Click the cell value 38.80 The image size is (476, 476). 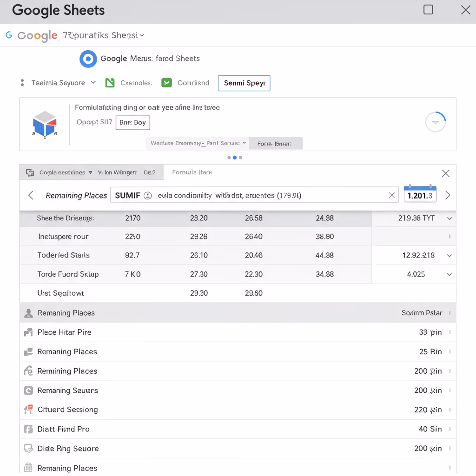point(324,237)
